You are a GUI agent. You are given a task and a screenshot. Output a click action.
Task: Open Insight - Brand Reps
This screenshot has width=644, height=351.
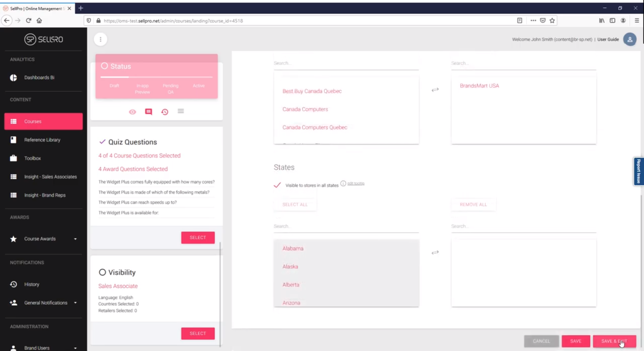click(44, 195)
